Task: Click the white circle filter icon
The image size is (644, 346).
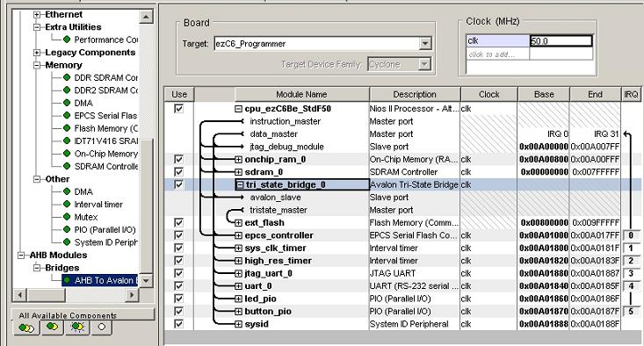Action: [101, 328]
